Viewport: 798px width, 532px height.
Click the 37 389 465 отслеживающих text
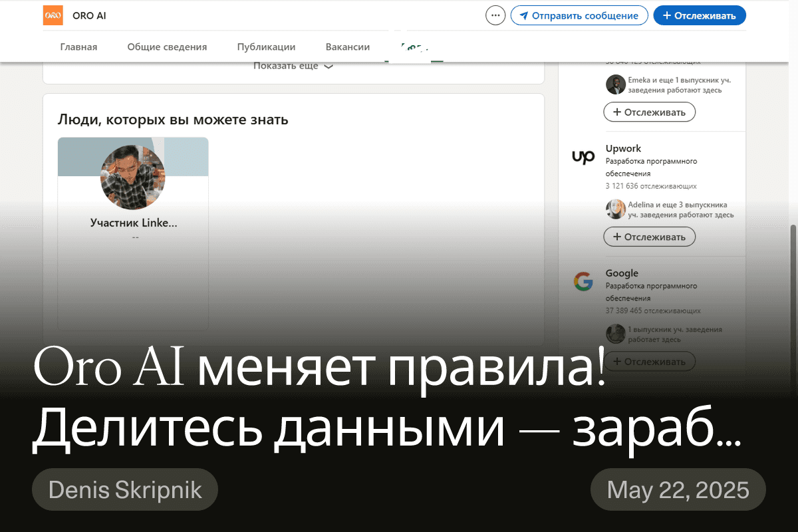coord(653,311)
